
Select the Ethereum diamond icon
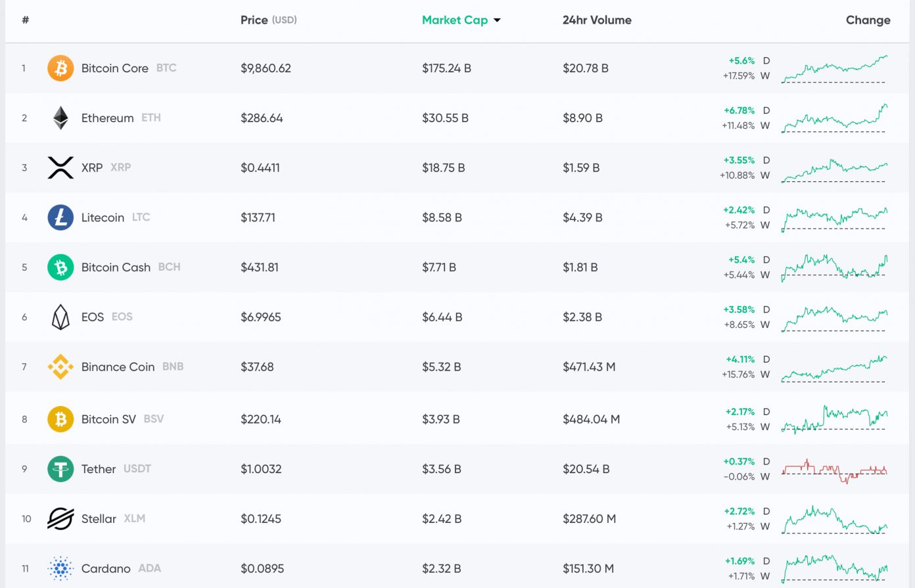(x=60, y=118)
